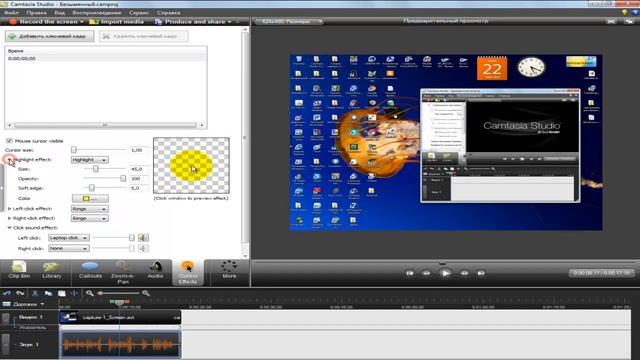Test the Right click sound speaker icon
Image resolution: width=640 pixels, height=360 pixels.
pos(143,248)
